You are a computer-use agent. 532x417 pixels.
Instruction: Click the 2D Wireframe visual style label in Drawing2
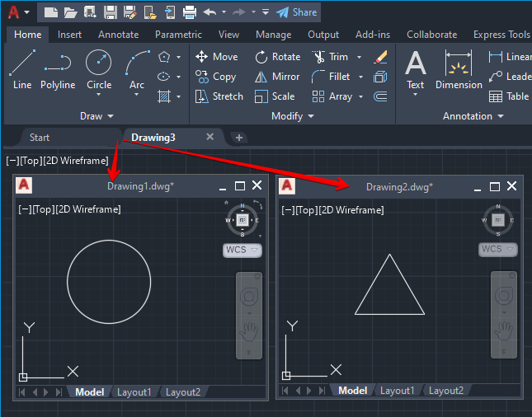[x=351, y=210]
